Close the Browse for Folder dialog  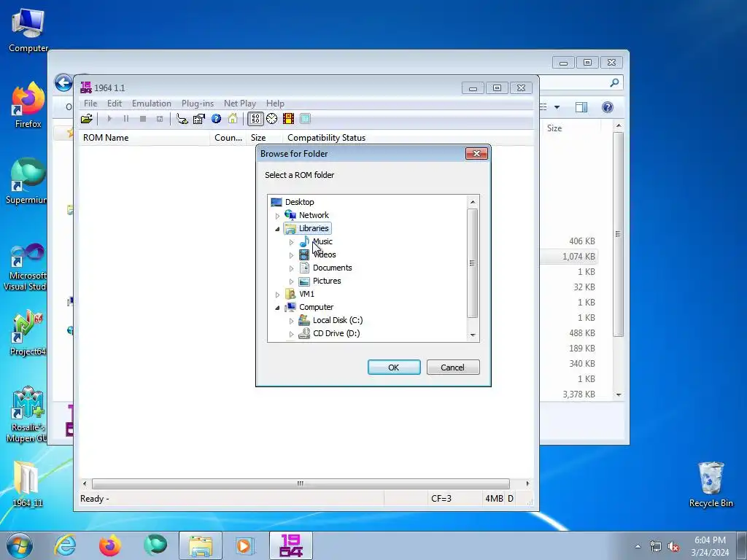476,153
